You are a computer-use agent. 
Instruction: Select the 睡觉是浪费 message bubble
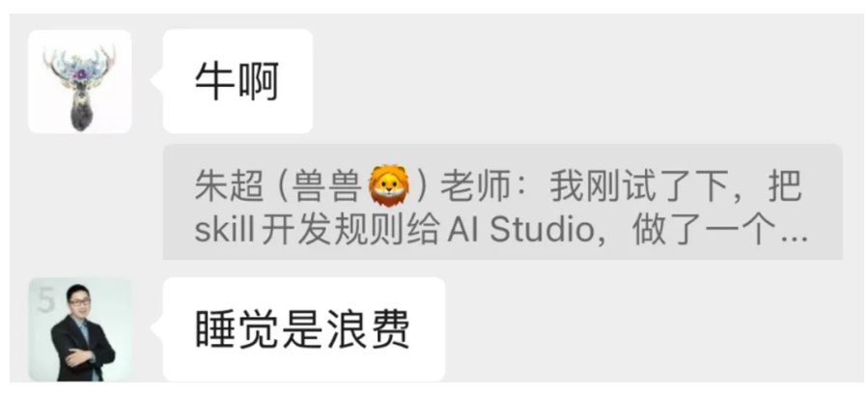[x=304, y=329]
